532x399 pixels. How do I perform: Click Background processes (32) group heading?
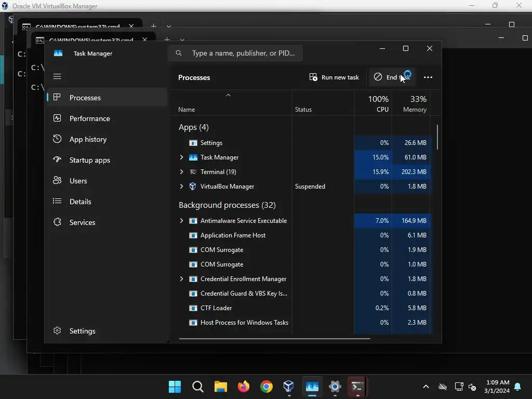(227, 205)
